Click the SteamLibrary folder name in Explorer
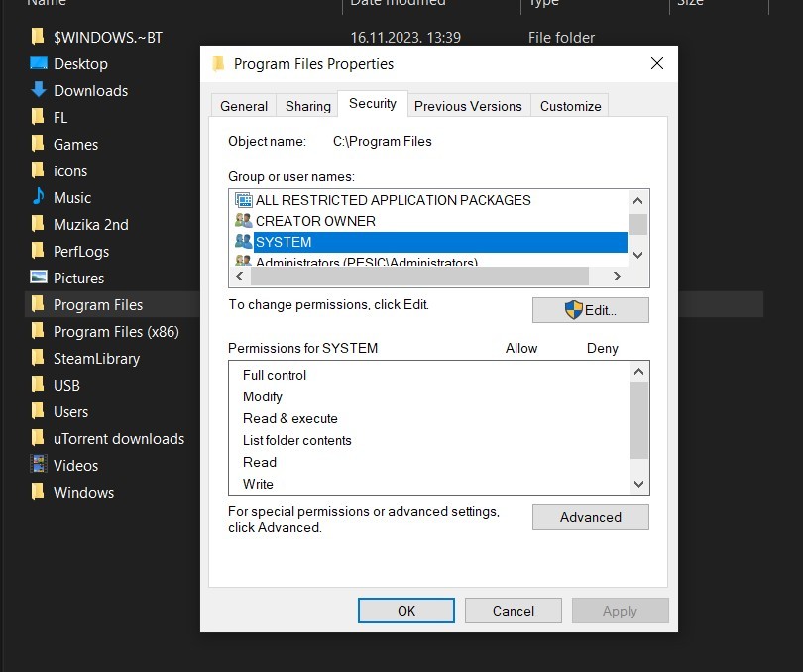This screenshot has width=803, height=672. [96, 358]
